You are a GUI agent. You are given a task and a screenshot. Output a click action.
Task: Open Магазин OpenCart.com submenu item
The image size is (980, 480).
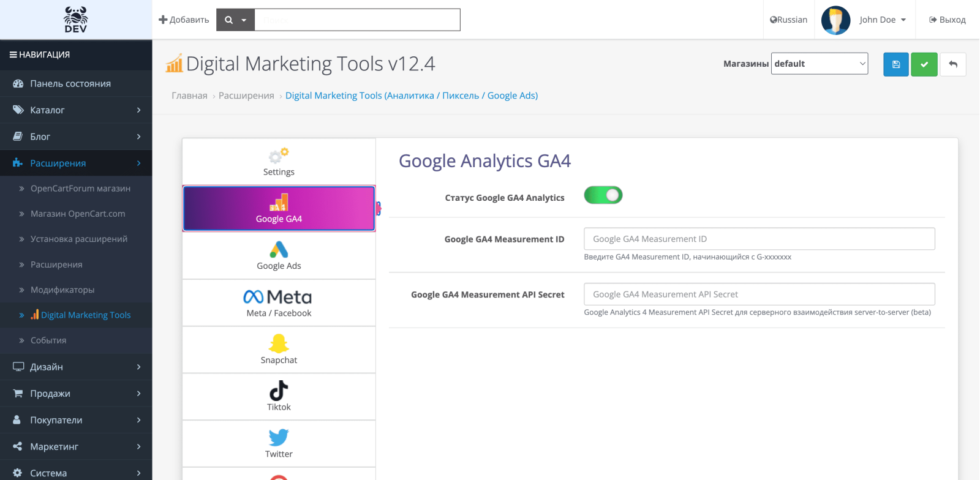tap(76, 214)
